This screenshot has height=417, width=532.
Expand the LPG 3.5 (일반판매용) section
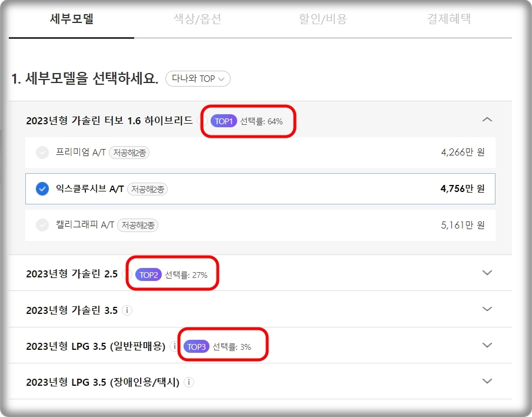(x=487, y=345)
